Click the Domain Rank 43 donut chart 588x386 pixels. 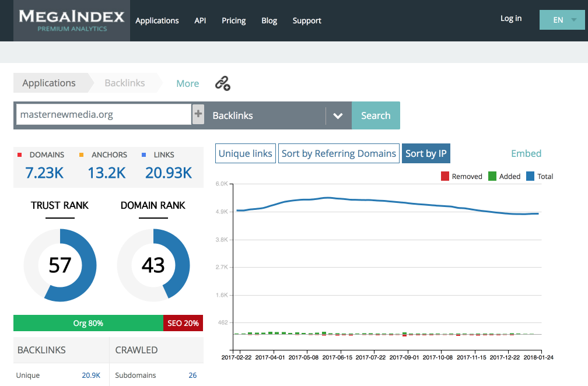(153, 265)
